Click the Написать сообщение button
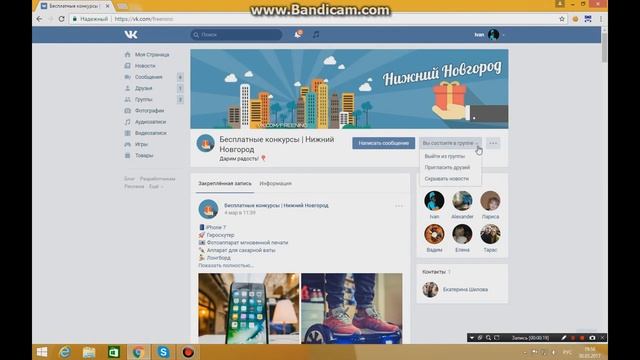The width and height of the screenshot is (640, 360). coord(384,143)
